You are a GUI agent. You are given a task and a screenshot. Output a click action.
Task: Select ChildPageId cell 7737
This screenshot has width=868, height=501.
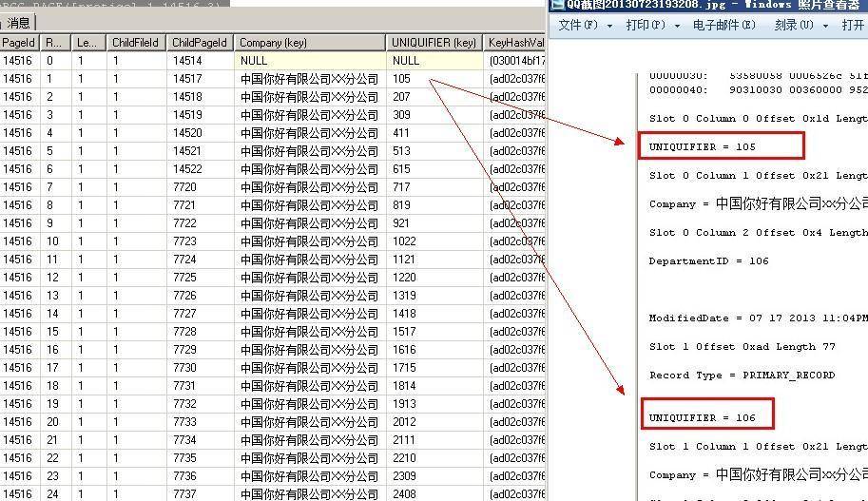pyautogui.click(x=200, y=493)
